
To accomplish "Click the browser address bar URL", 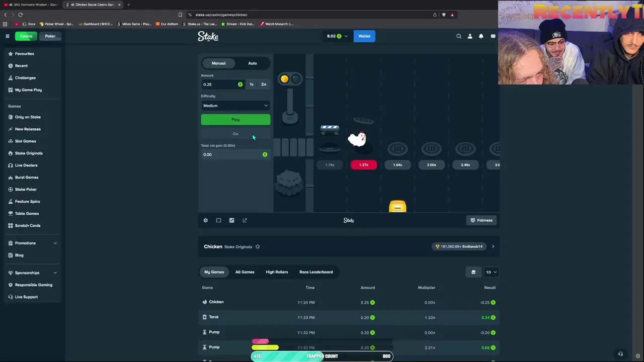I will pos(221,15).
